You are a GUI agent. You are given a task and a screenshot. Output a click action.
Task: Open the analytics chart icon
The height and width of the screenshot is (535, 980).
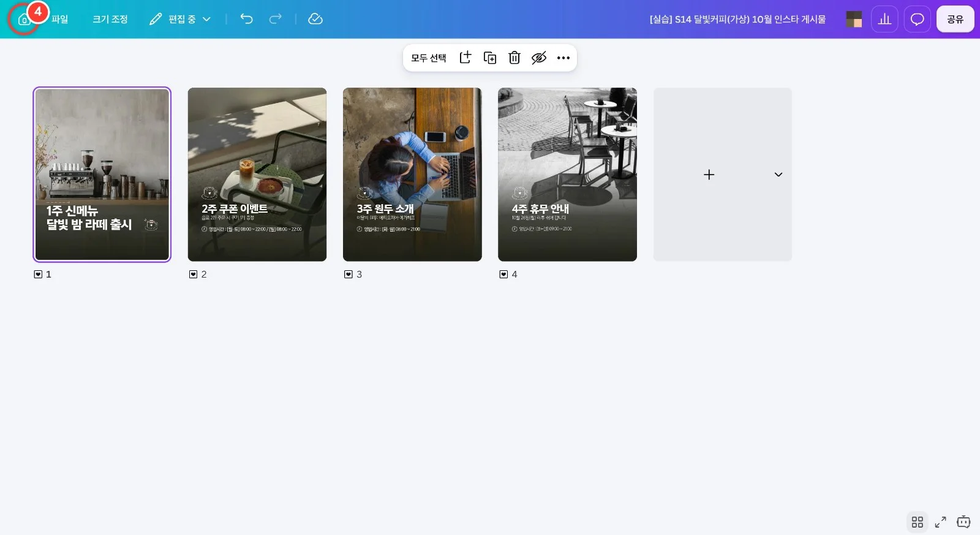tap(884, 19)
